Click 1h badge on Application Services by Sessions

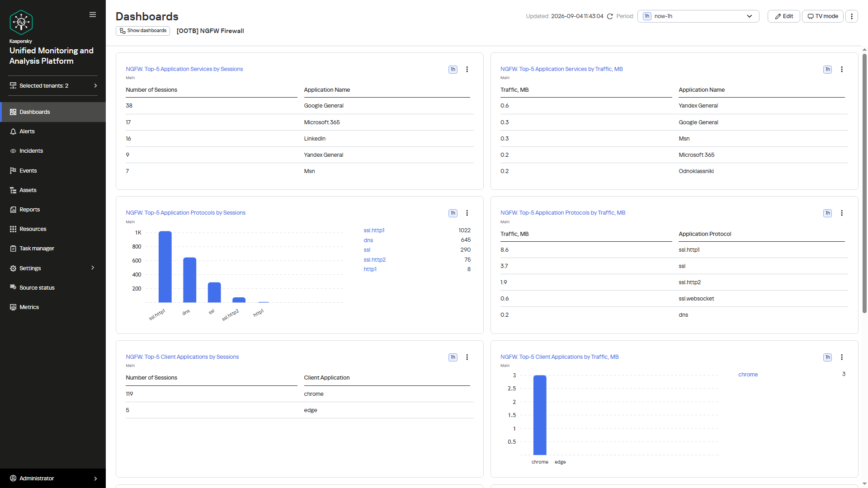pyautogui.click(x=453, y=70)
